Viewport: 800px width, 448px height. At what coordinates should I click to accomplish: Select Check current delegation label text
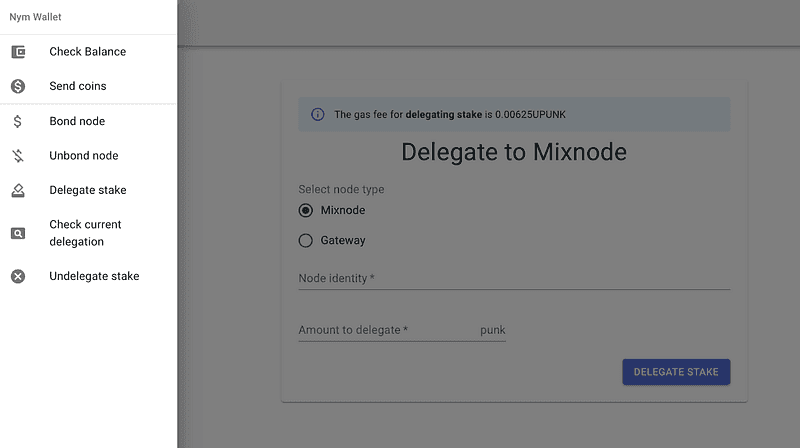pos(85,233)
